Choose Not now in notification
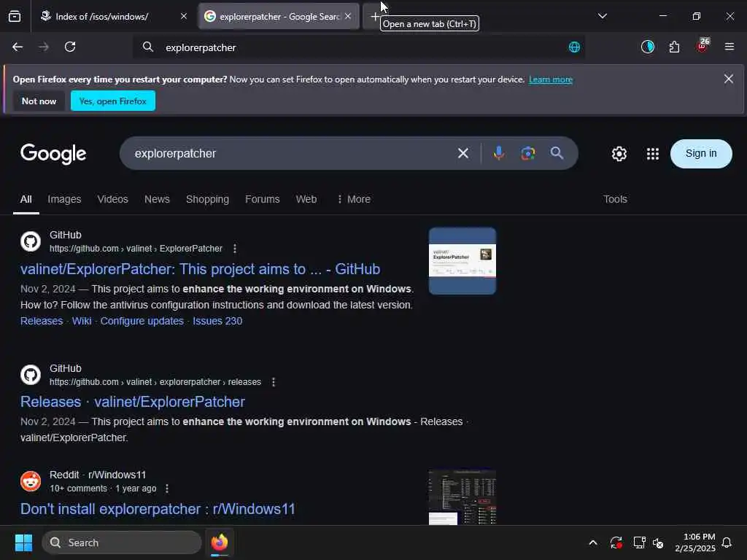 [39, 101]
